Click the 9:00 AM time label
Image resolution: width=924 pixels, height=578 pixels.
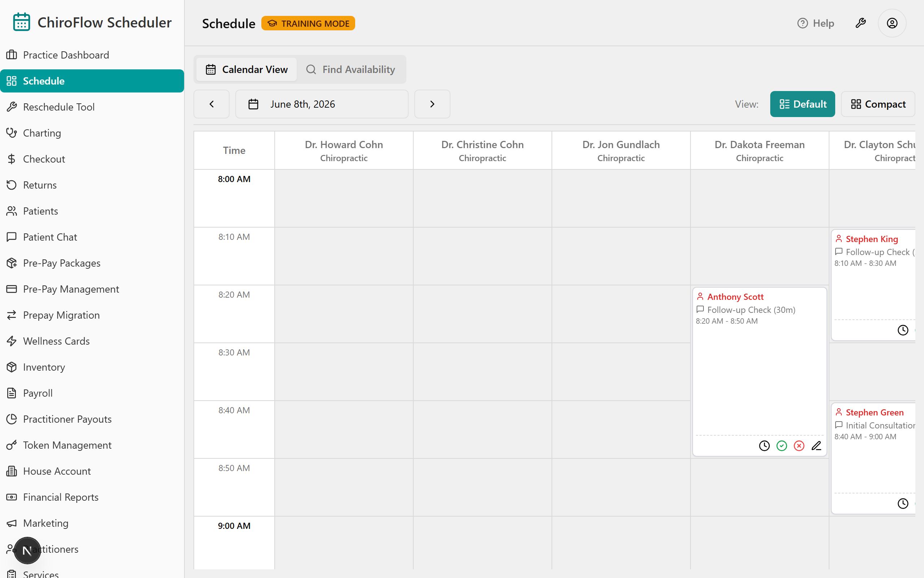click(x=234, y=526)
